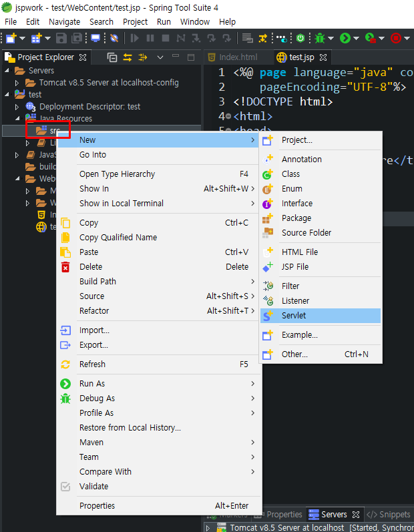
Task: Click the green Debug bug toolbar icon
Action: click(320, 38)
